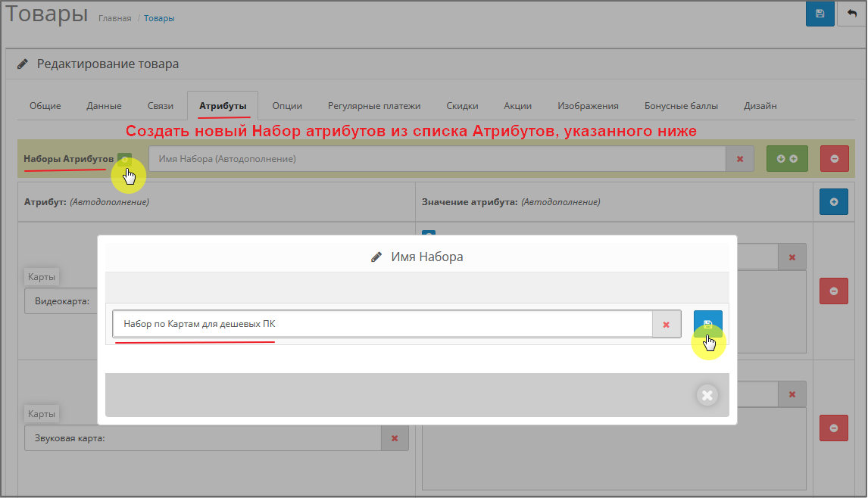Close the Имя Набора dialog
The height and width of the screenshot is (498, 868).
(707, 395)
